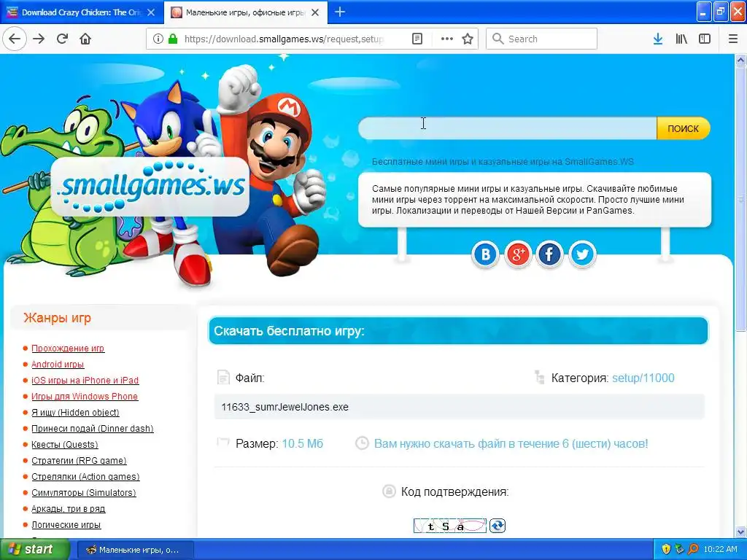Go forward to next page
The image size is (747, 560).
coord(39,39)
